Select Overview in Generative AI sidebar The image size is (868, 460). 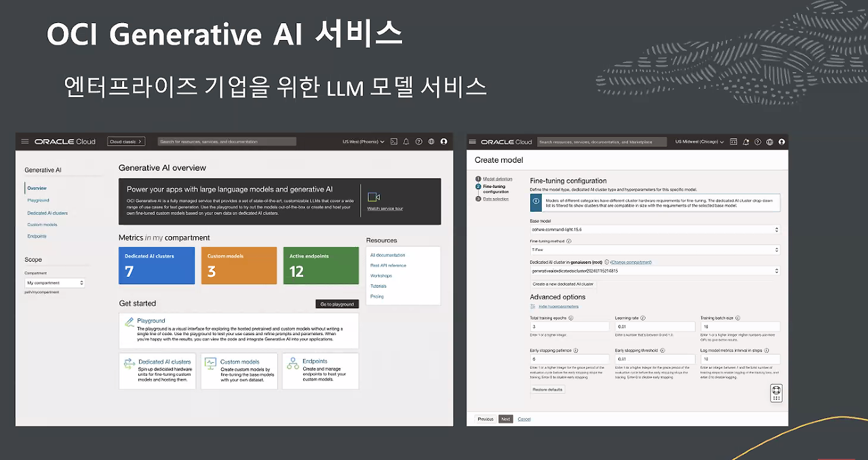pos(37,188)
